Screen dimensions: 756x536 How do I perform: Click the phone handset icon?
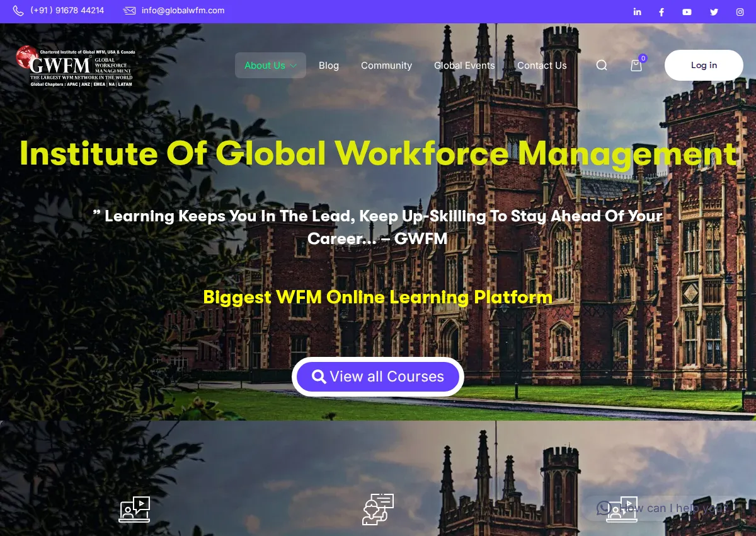tap(18, 11)
